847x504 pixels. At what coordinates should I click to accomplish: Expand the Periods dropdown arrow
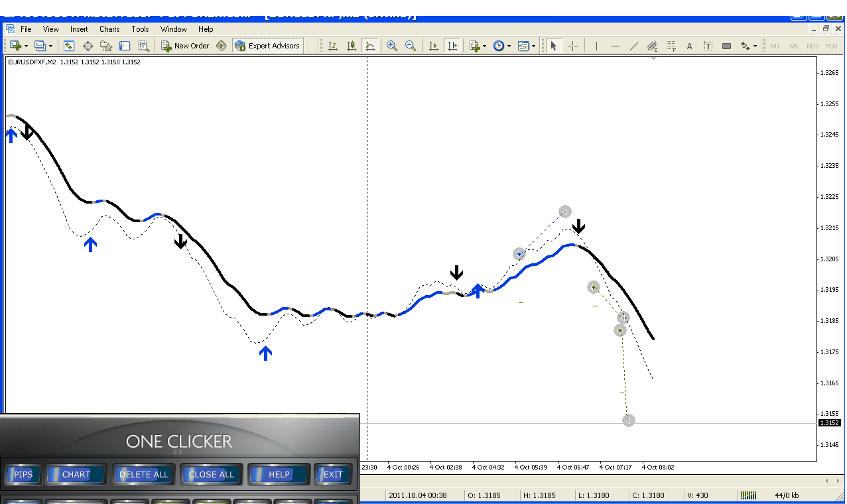509,46
